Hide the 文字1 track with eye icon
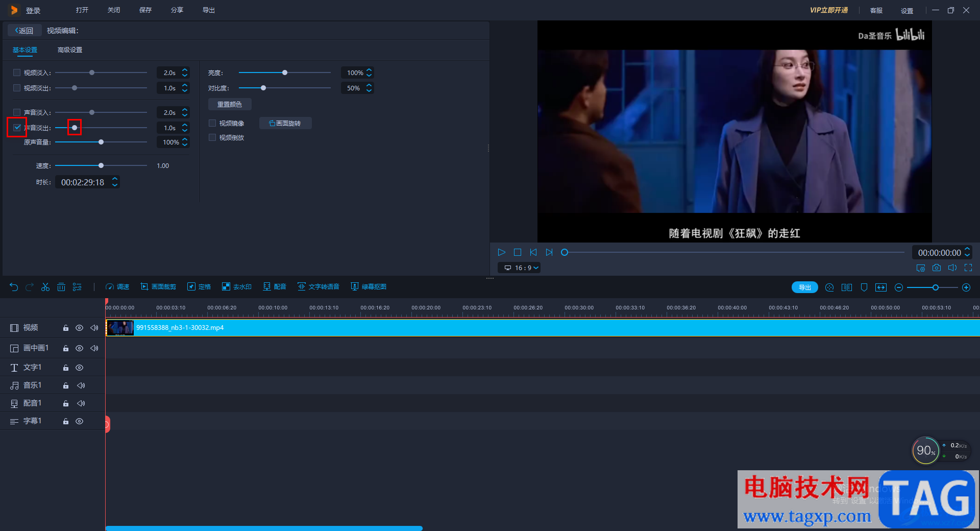The image size is (980, 531). (79, 368)
